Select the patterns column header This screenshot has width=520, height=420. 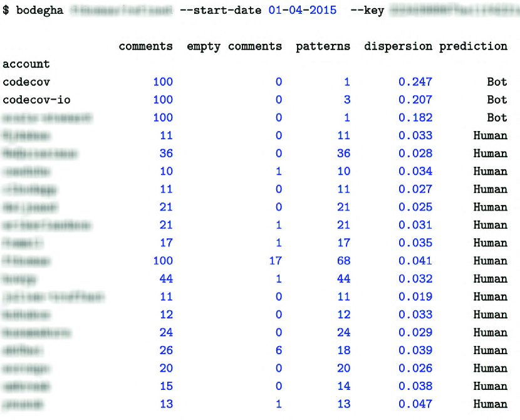[323, 46]
